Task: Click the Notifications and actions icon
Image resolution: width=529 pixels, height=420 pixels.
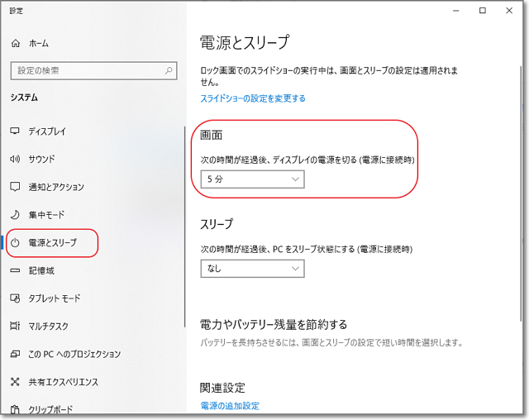Action: pyautogui.click(x=15, y=187)
